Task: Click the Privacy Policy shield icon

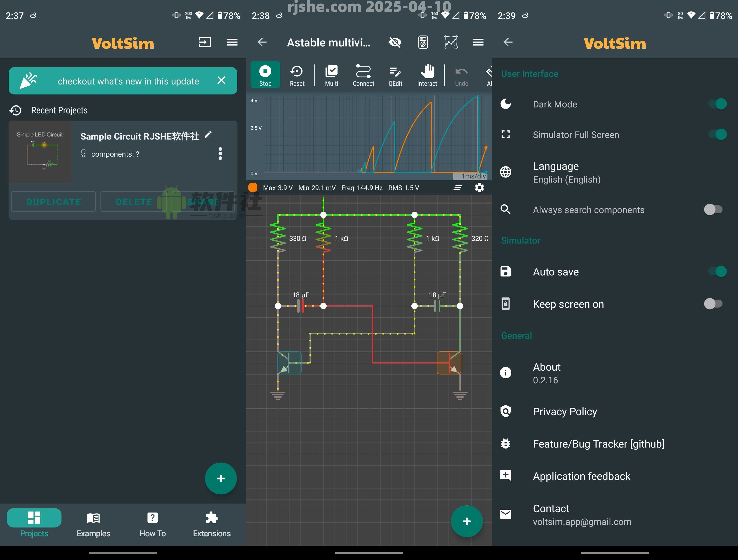Action: pos(505,411)
